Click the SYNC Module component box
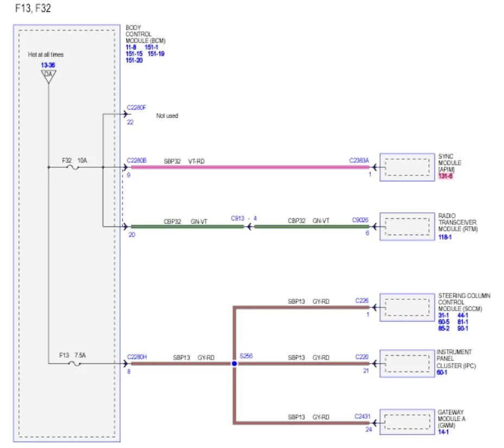 click(x=407, y=167)
